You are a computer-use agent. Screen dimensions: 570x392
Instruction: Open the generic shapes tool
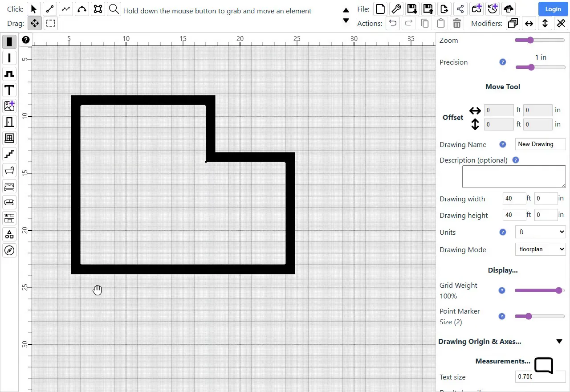pos(9,234)
